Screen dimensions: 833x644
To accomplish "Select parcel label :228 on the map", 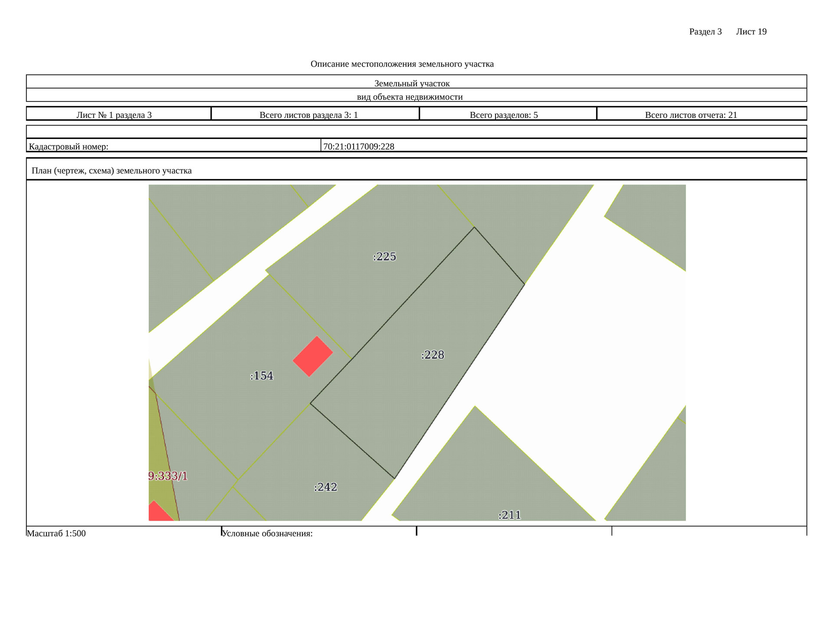I will pyautogui.click(x=433, y=355).
